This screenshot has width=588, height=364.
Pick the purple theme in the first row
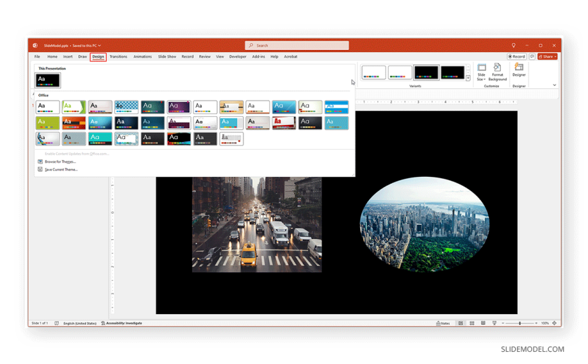click(x=179, y=107)
